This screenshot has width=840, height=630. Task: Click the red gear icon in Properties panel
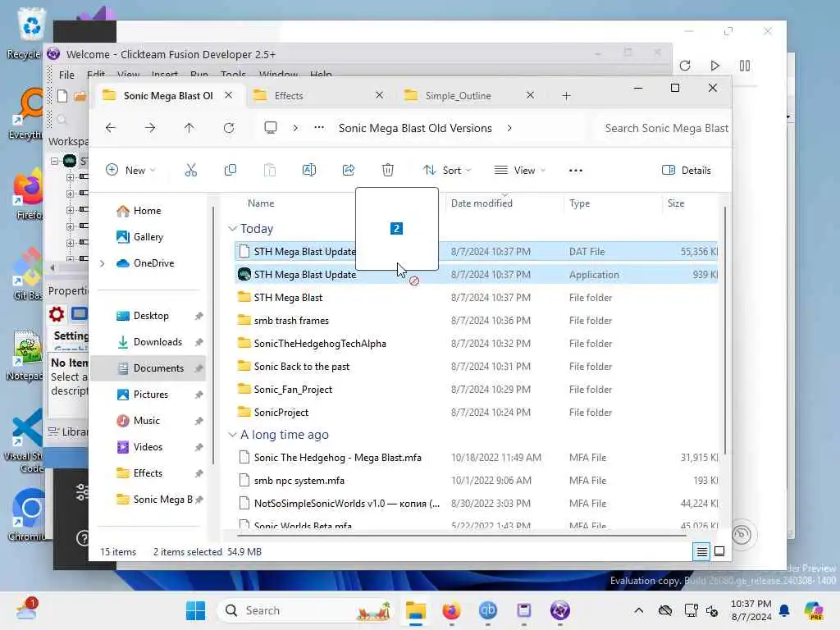(57, 314)
